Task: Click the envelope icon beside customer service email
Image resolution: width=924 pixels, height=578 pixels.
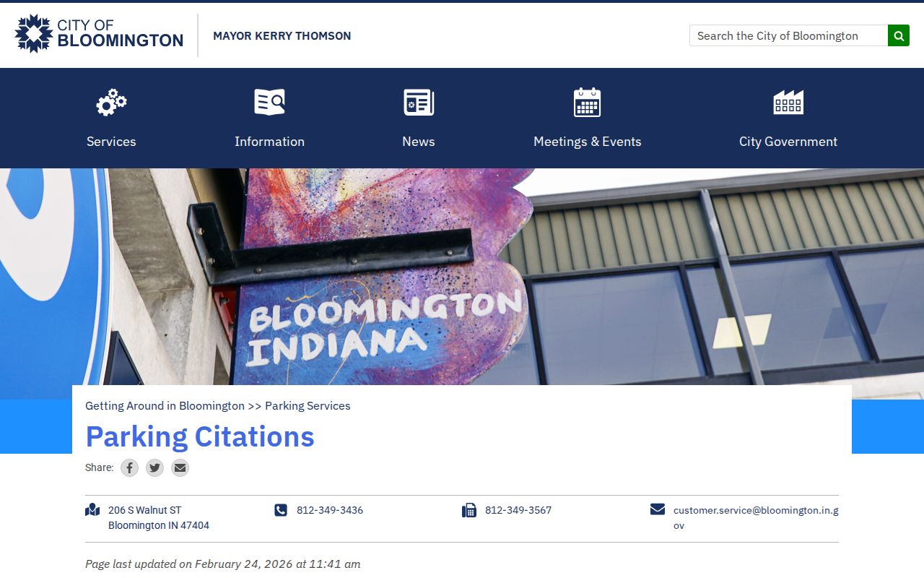Action: tap(658, 509)
